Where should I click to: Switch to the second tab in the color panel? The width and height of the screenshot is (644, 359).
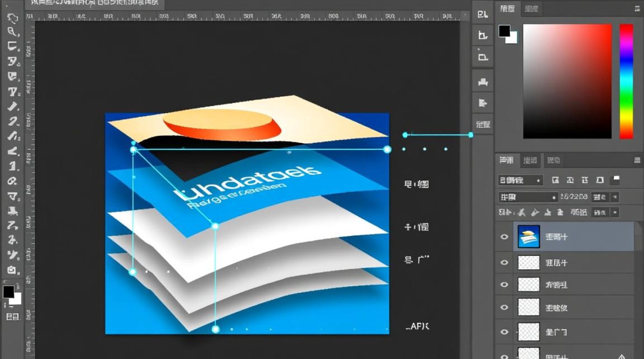tap(531, 9)
